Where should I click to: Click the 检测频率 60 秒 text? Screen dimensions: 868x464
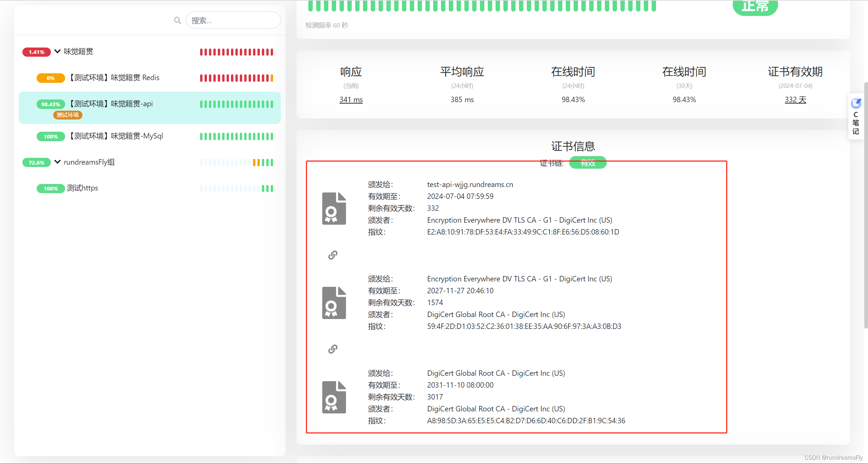coord(327,25)
